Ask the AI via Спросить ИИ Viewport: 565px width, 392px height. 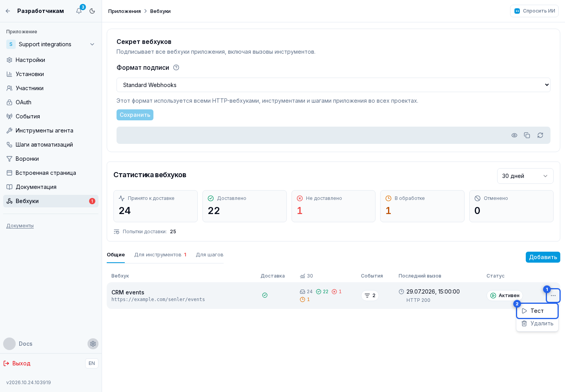point(534,11)
